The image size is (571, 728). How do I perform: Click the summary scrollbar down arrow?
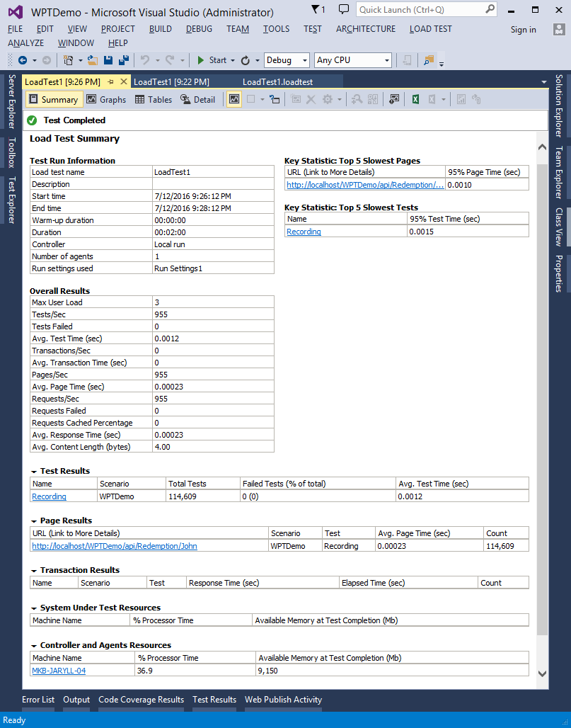pyautogui.click(x=542, y=673)
